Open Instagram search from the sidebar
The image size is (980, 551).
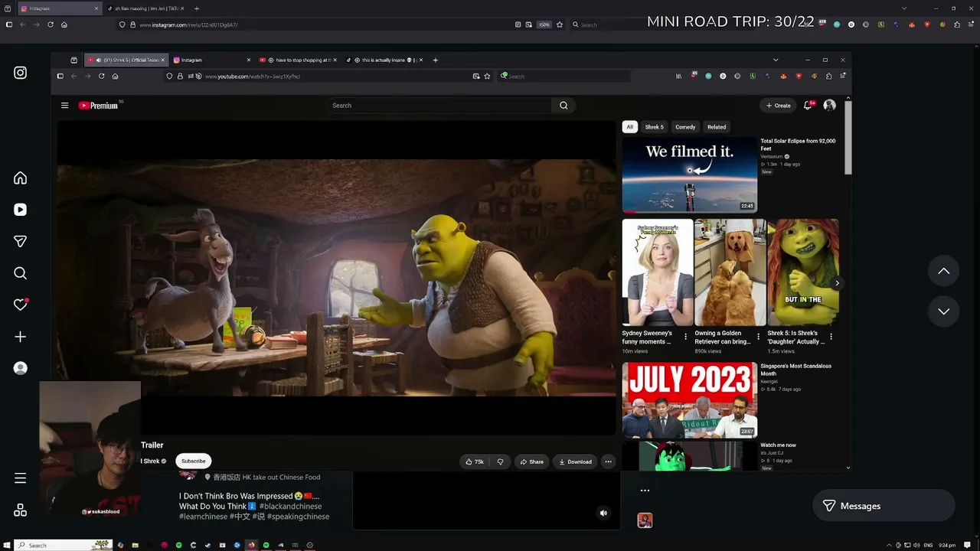click(x=21, y=273)
